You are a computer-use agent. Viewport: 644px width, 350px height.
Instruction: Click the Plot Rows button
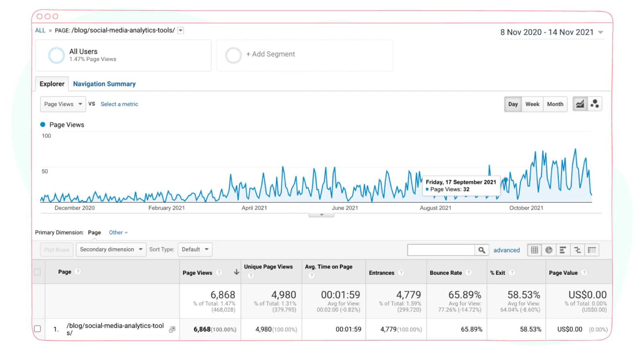57,249
